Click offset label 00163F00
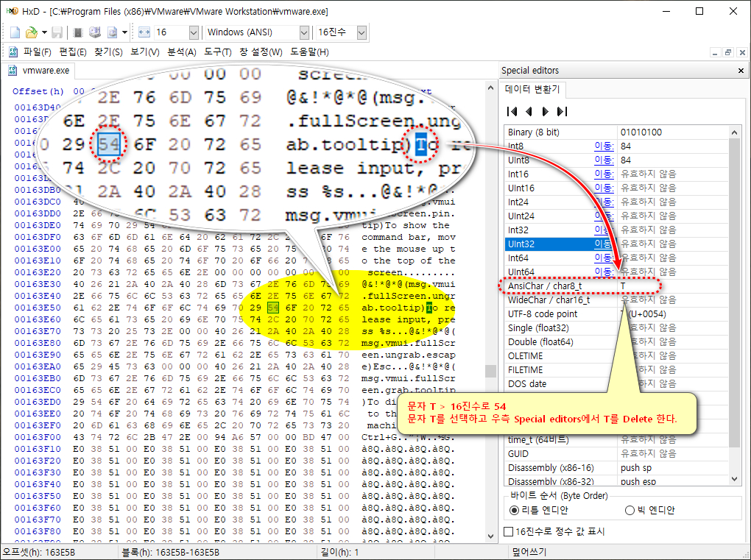The image size is (751, 560). point(38,437)
